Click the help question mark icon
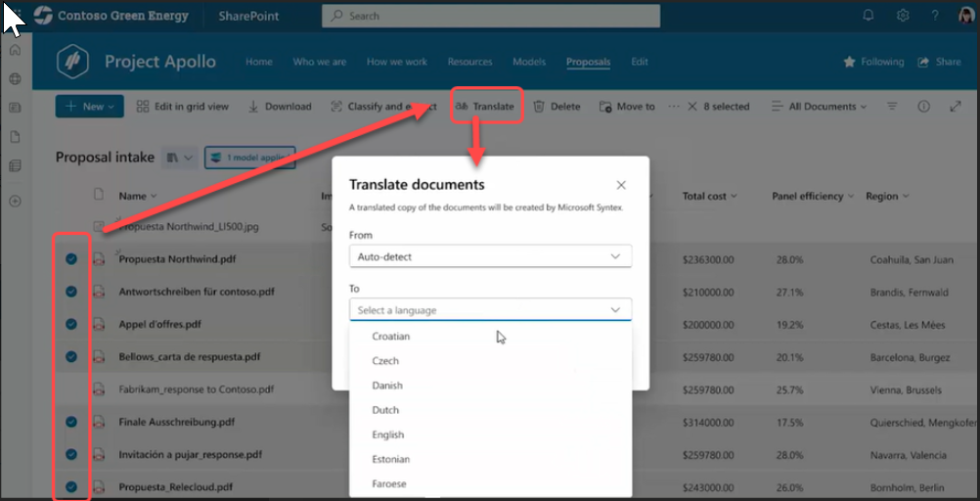Viewport: 980px width, 501px height. (x=936, y=16)
